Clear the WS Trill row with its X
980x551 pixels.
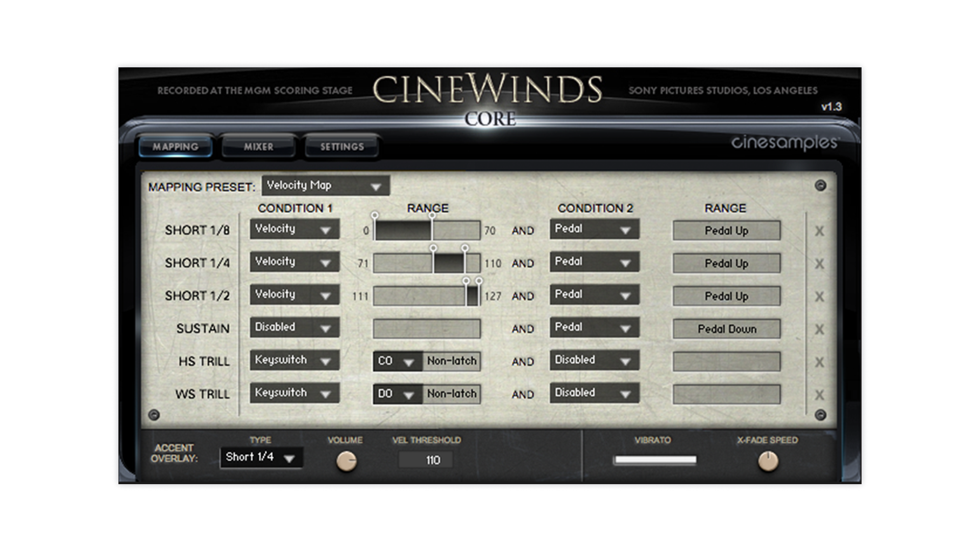coord(819,395)
